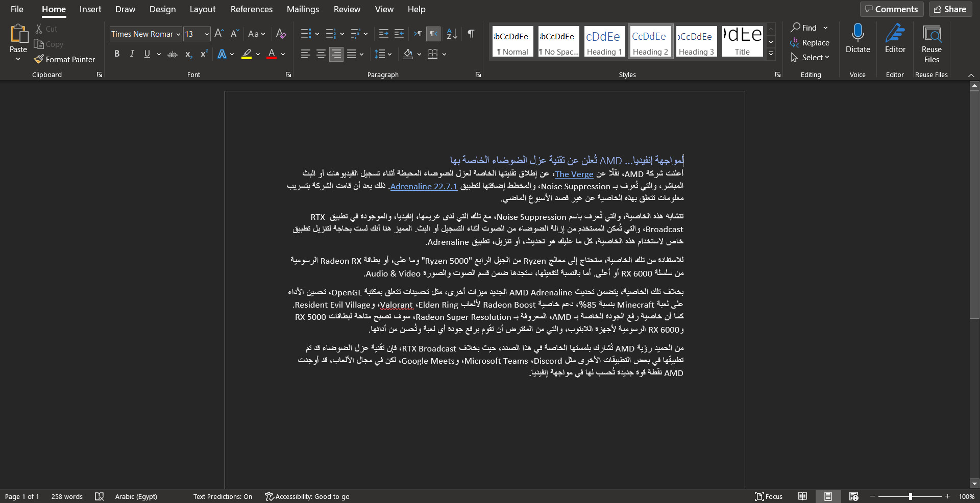Apply strikethrough formatting
This screenshot has height=503, width=980.
click(x=173, y=54)
